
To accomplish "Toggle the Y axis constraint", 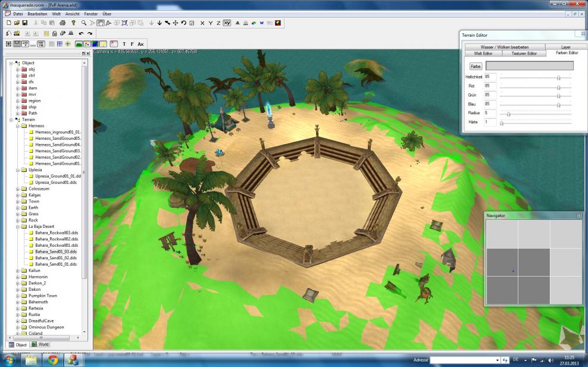I will (211, 23).
